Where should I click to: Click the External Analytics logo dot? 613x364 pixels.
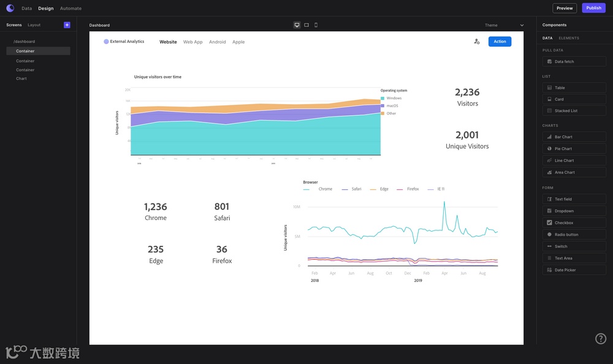coord(106,42)
